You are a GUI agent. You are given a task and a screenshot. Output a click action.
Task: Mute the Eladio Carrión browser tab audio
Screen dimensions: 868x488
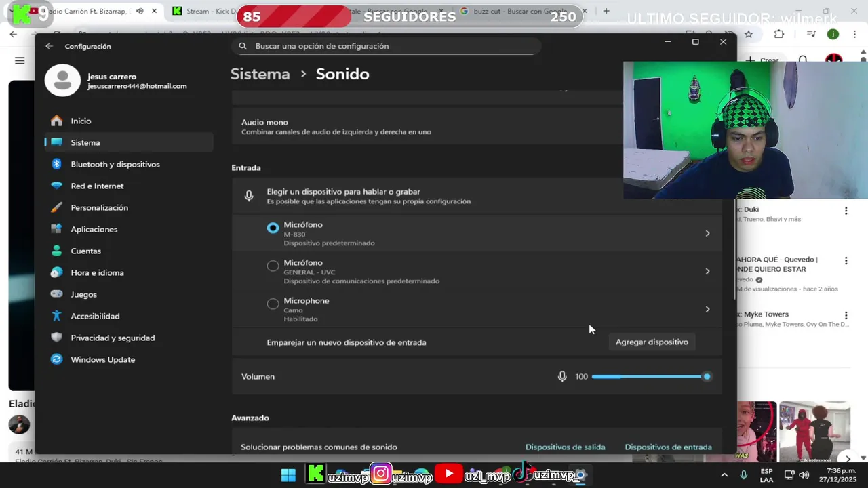click(x=140, y=11)
